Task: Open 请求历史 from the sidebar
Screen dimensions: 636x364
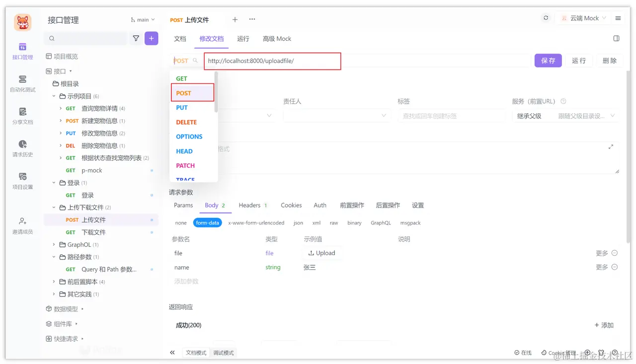Action: [x=21, y=149]
